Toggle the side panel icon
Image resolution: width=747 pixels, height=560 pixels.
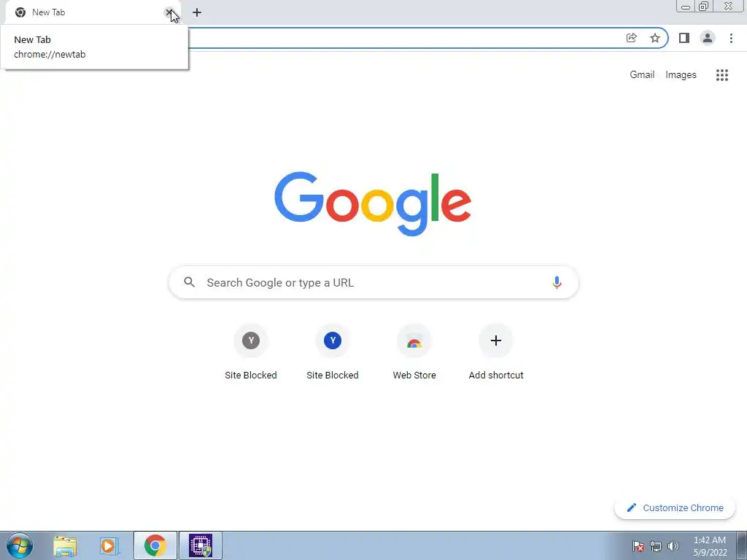point(684,38)
